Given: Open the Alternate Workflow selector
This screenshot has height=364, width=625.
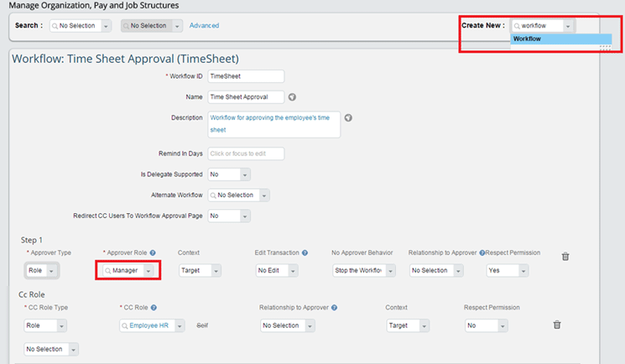Looking at the screenshot, I should [239, 195].
